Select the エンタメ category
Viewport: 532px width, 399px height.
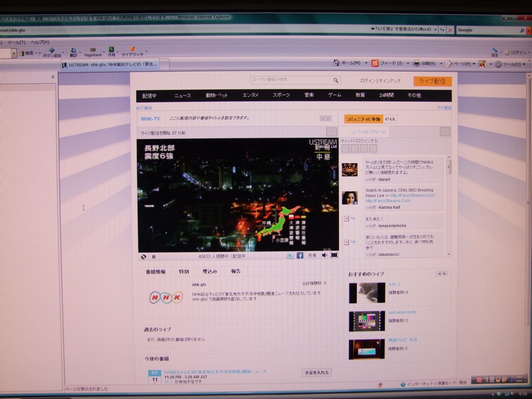250,95
